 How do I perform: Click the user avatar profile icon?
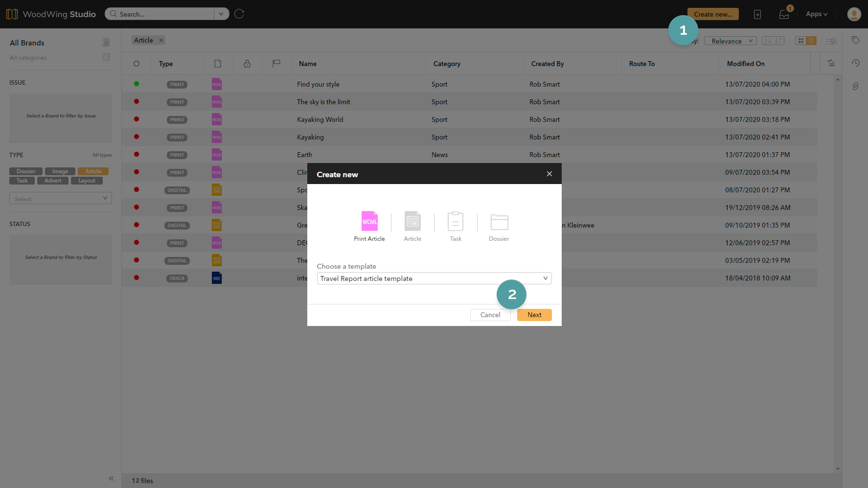coord(854,14)
